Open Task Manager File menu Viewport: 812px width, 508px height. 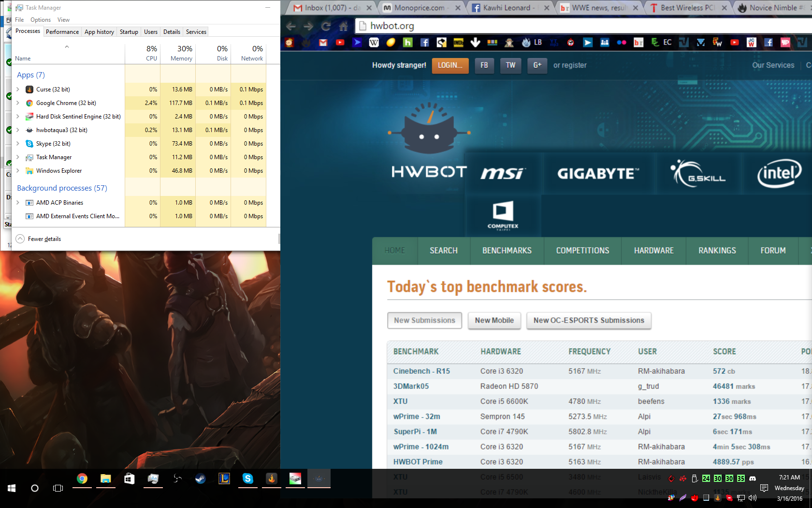pyautogui.click(x=19, y=20)
